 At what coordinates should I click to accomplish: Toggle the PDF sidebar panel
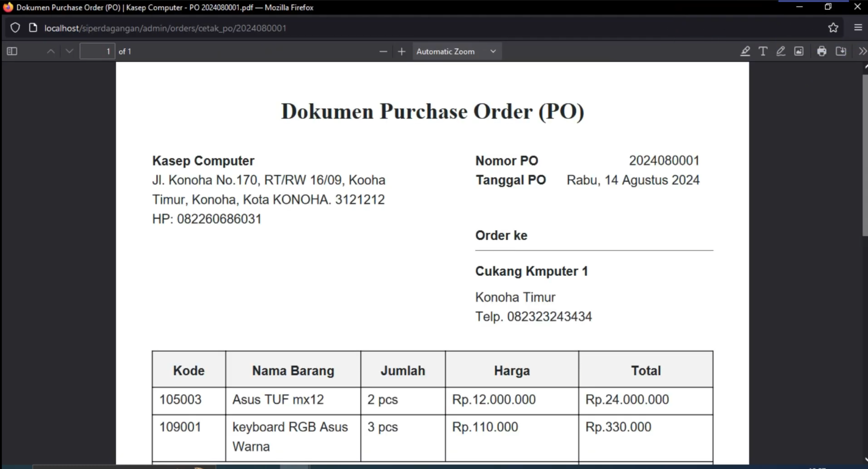click(x=12, y=51)
